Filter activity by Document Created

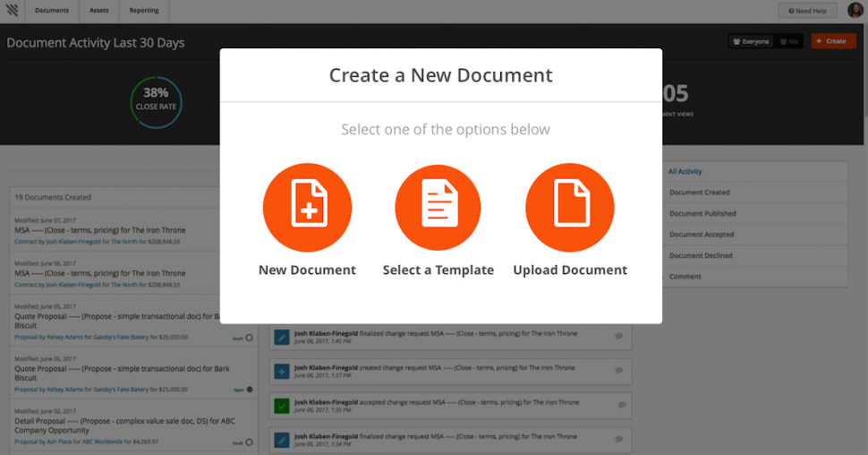pyautogui.click(x=699, y=193)
